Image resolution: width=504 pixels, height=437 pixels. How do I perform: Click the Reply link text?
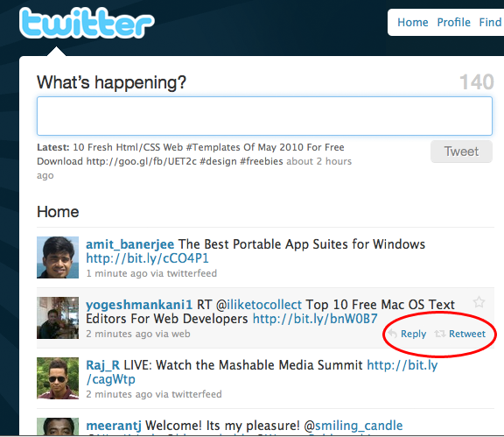point(413,334)
